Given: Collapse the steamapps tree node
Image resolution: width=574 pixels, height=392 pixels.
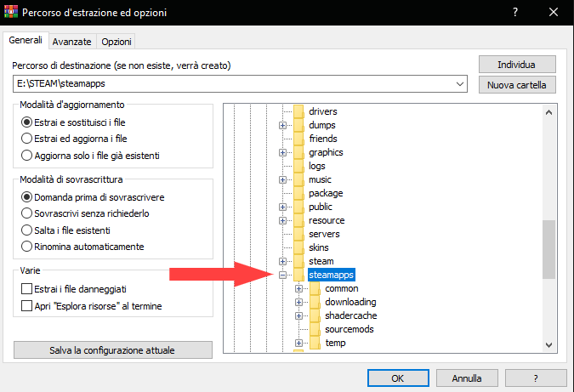Looking at the screenshot, I should [x=283, y=275].
